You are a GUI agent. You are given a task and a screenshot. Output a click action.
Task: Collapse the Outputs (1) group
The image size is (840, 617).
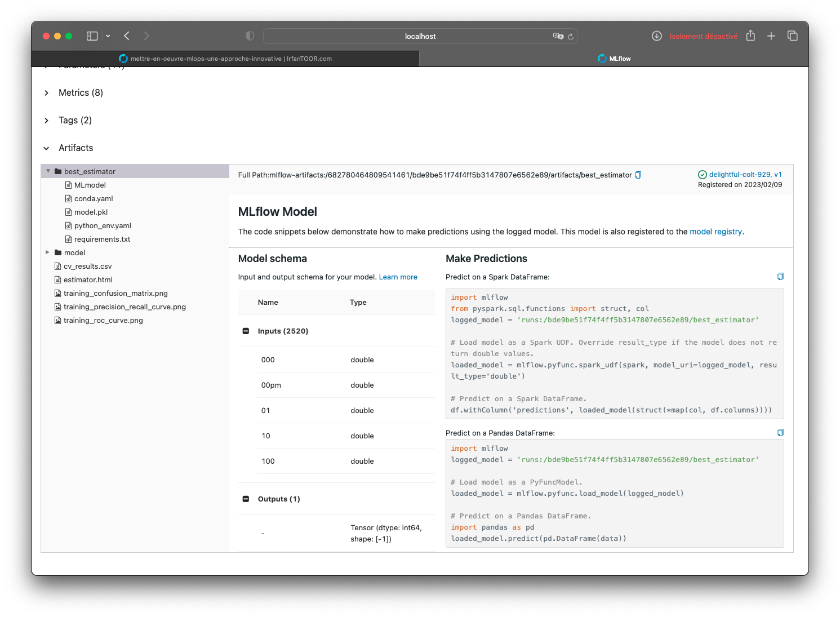pos(246,499)
